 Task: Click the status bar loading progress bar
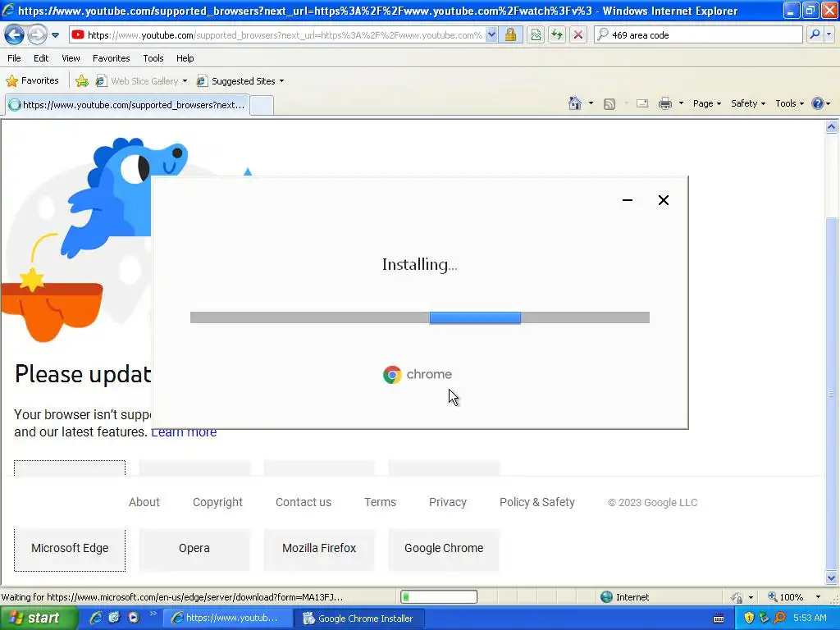[x=439, y=597]
